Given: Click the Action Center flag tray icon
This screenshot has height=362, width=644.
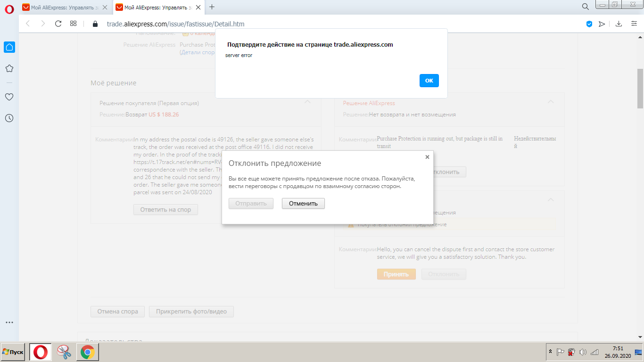Looking at the screenshot, I should (561, 352).
